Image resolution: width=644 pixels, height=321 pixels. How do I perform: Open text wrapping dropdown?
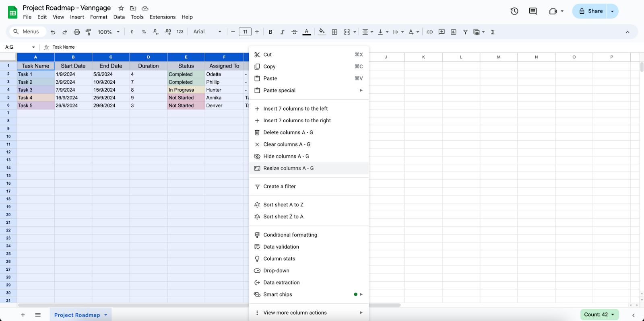point(398,32)
